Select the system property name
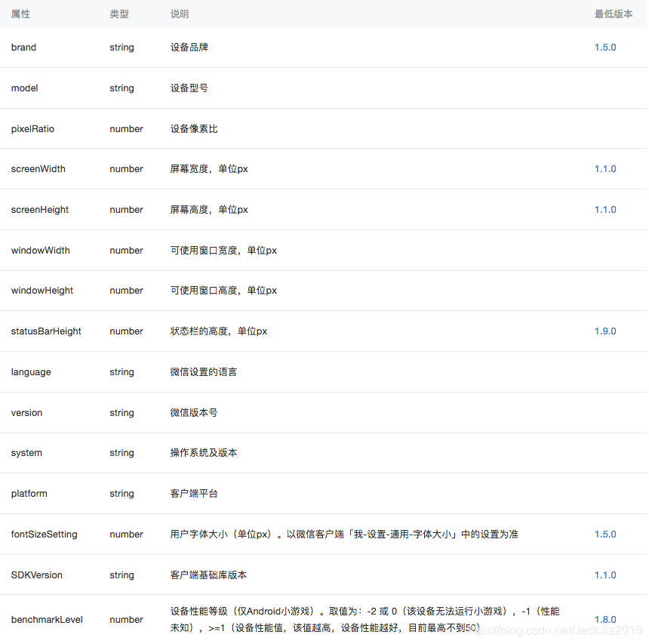Viewport: 649px width, 644px height. (x=26, y=452)
